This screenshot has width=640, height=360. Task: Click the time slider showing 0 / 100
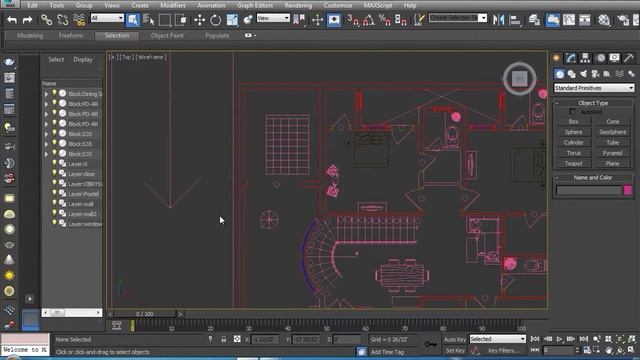point(144,314)
